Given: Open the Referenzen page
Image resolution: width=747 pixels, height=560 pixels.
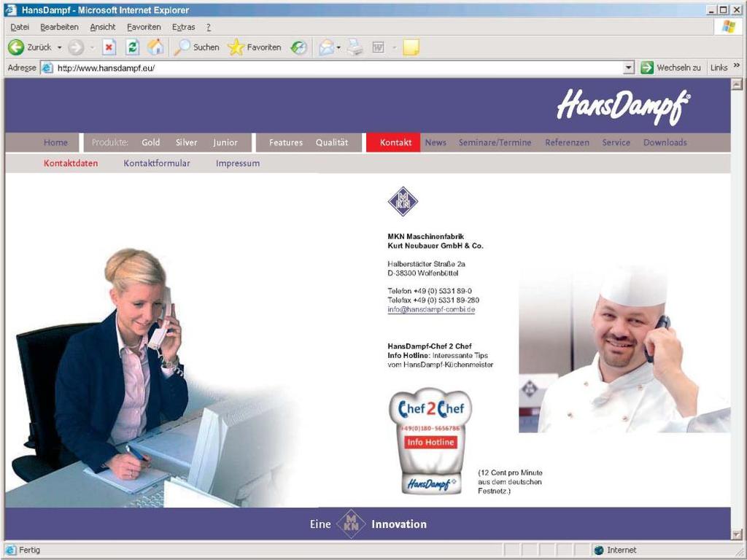Looking at the screenshot, I should click(568, 142).
